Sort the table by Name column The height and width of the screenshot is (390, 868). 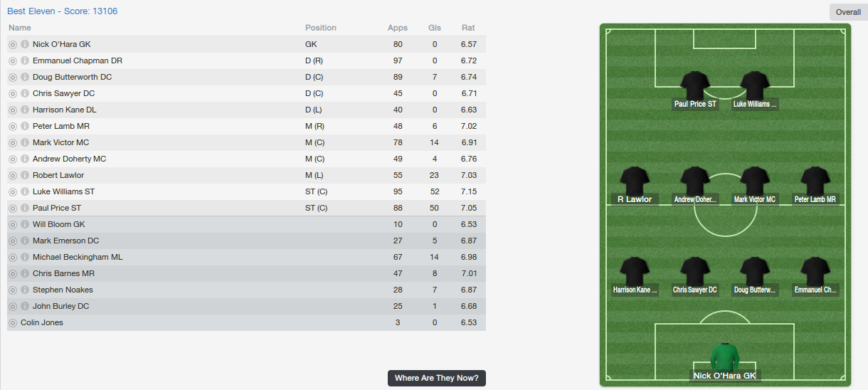(x=20, y=28)
